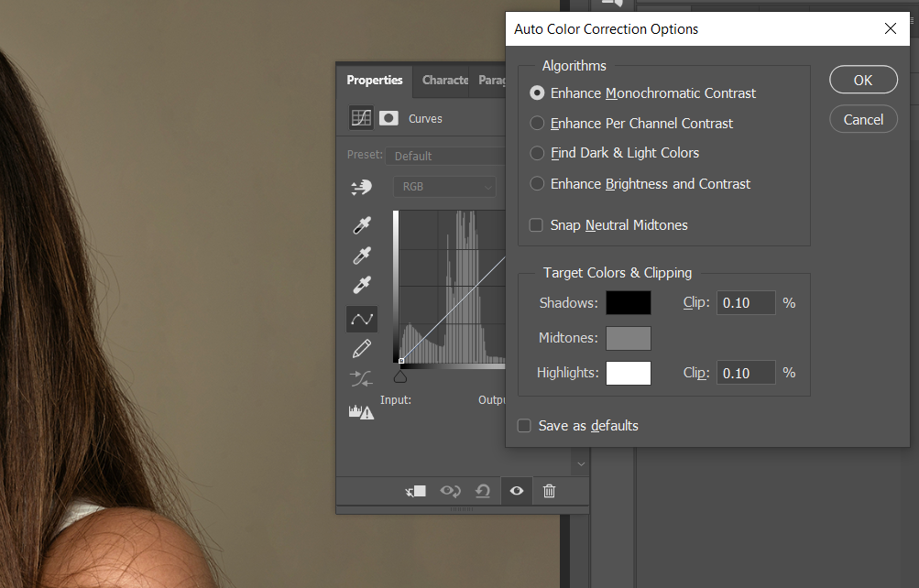This screenshot has height=588, width=919.
Task: Click the curve's bottom-left control point
Action: [x=401, y=361]
